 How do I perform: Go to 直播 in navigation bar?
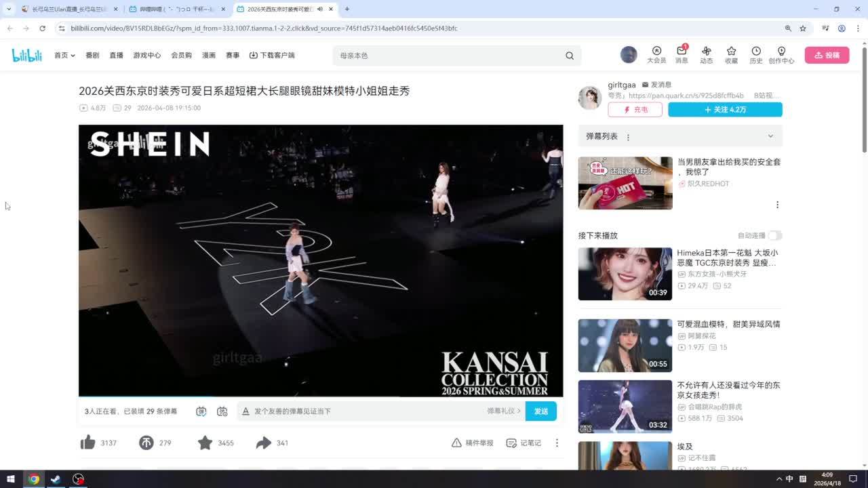[x=116, y=56]
